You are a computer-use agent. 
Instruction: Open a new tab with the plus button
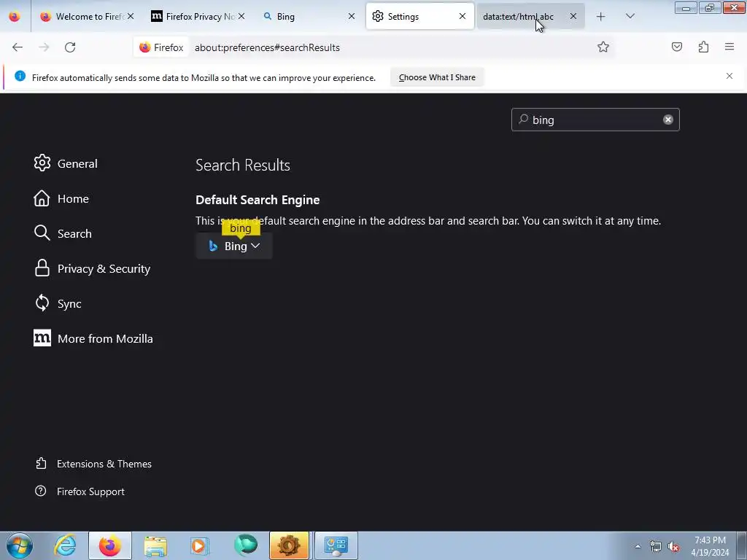601,17
